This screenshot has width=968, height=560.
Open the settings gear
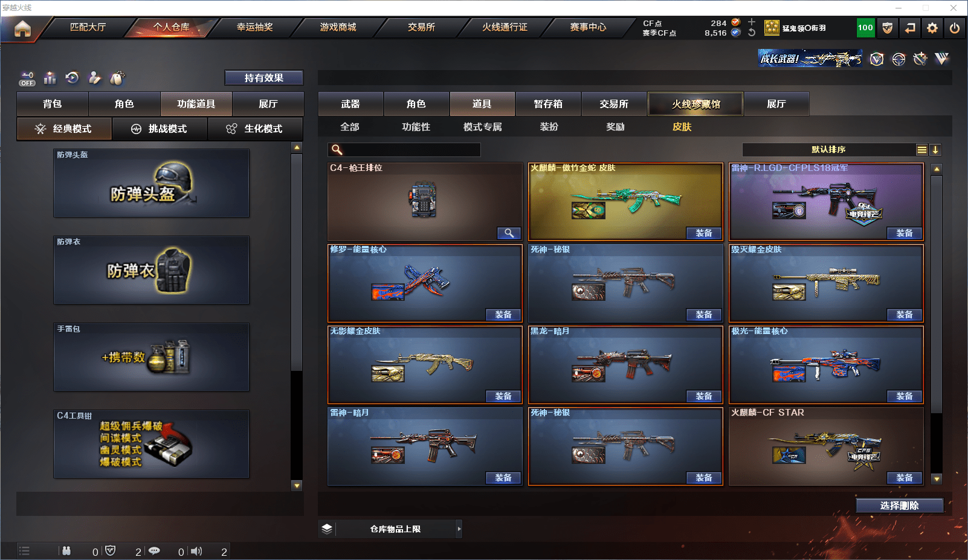click(932, 28)
